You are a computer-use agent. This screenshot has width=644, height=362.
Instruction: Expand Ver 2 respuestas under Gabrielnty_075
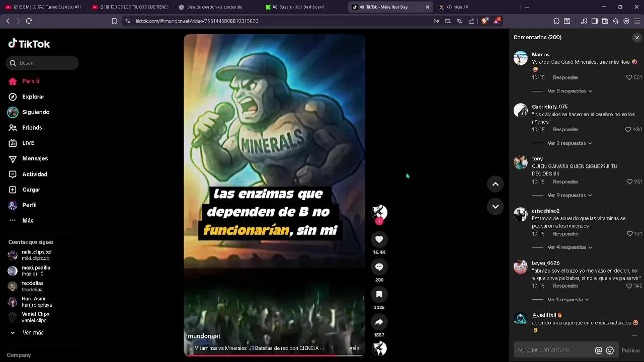click(x=570, y=143)
